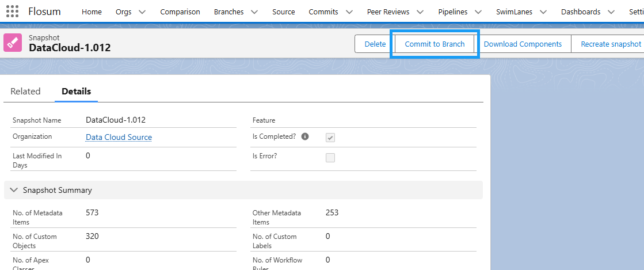
Task: Click the Snapshot Name value DataCloud-1.012
Action: click(116, 120)
